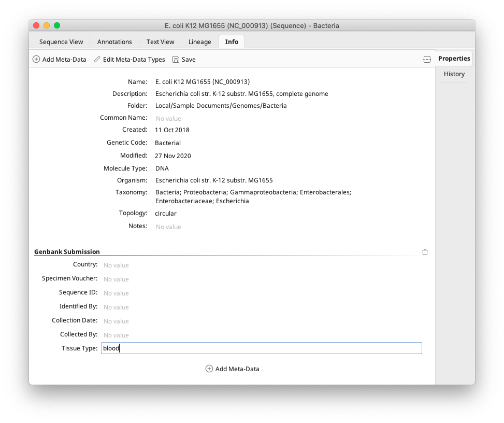Click the Created: field label
Viewport: 504px width, 423px height.
click(135, 129)
